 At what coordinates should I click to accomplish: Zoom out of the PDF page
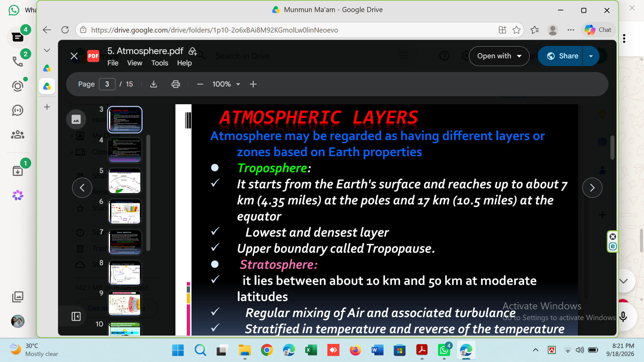[200, 84]
